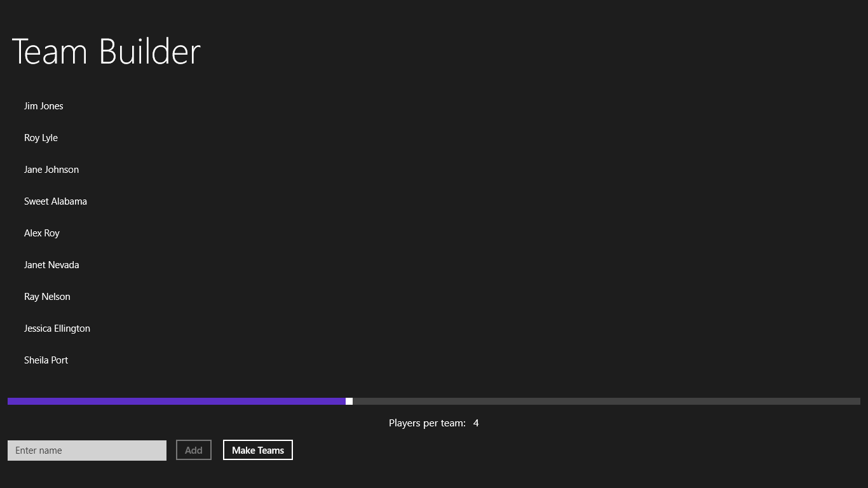Viewport: 868px width, 488px height.
Task: Click the Team Builder page title
Action: pos(106,51)
